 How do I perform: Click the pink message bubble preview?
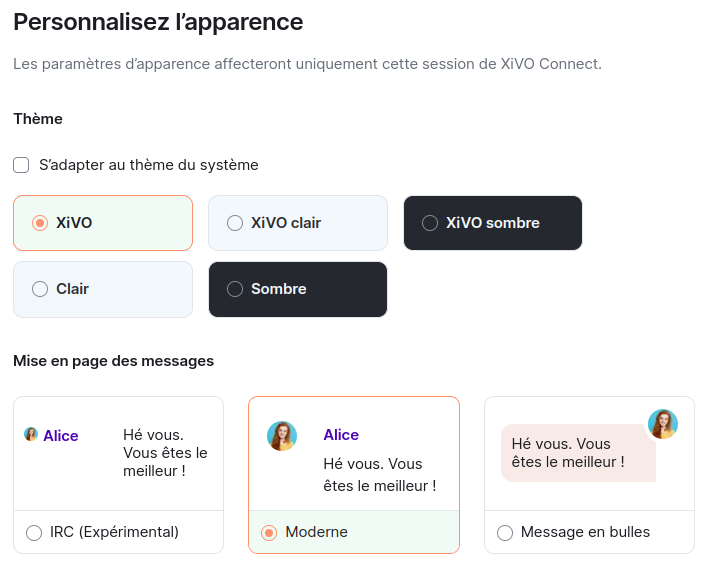[x=578, y=453]
